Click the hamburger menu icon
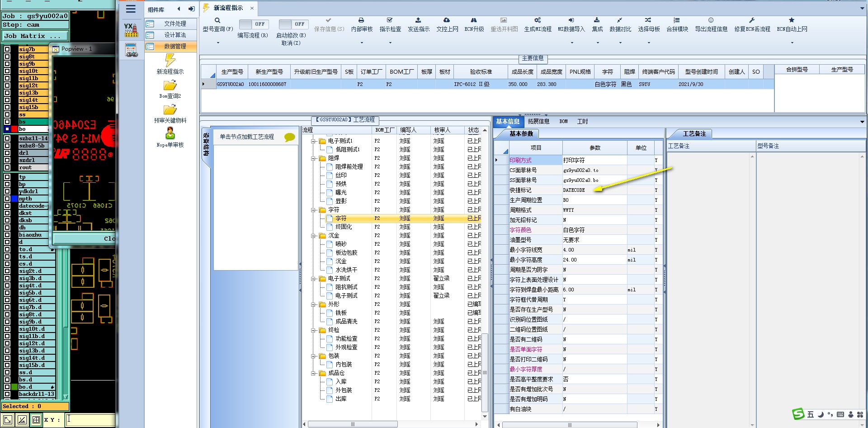868x428 pixels. point(131,9)
